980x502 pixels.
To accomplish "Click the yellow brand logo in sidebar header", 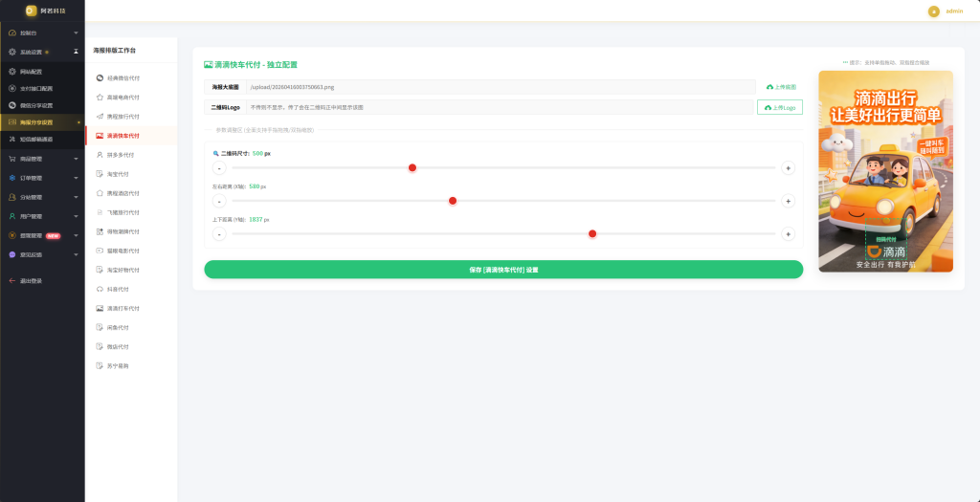I will point(32,11).
